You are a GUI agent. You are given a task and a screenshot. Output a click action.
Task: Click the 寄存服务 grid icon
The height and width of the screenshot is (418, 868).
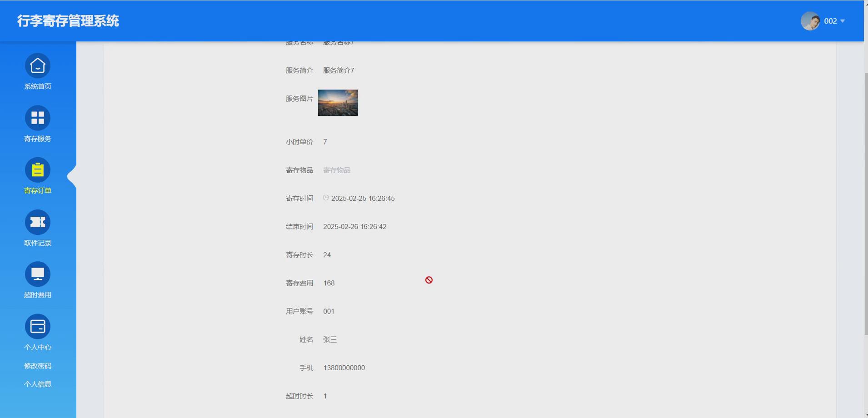coord(38,118)
